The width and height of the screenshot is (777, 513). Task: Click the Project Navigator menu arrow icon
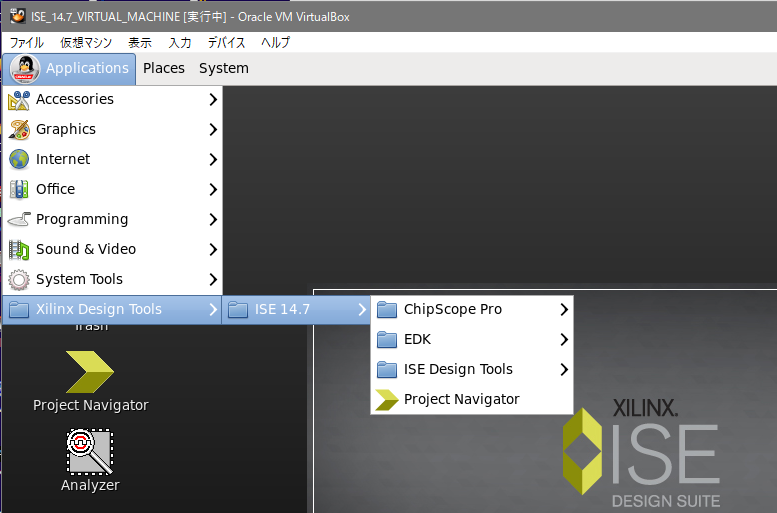387,399
